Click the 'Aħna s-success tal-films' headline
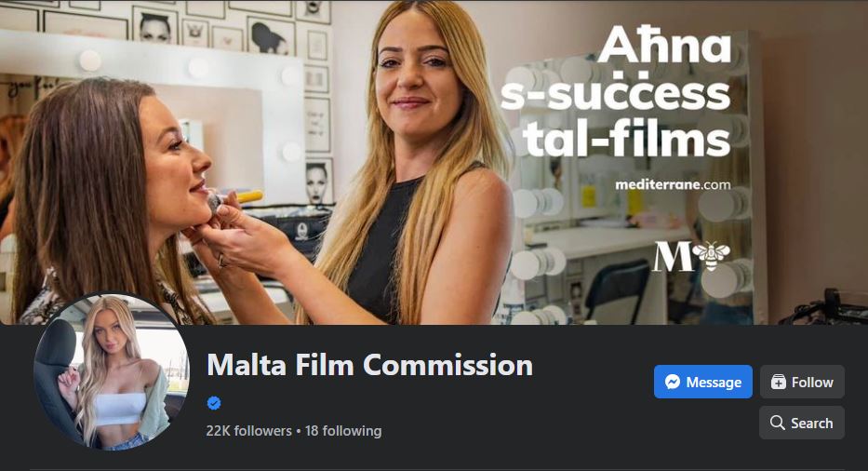The image size is (868, 471). 616,92
